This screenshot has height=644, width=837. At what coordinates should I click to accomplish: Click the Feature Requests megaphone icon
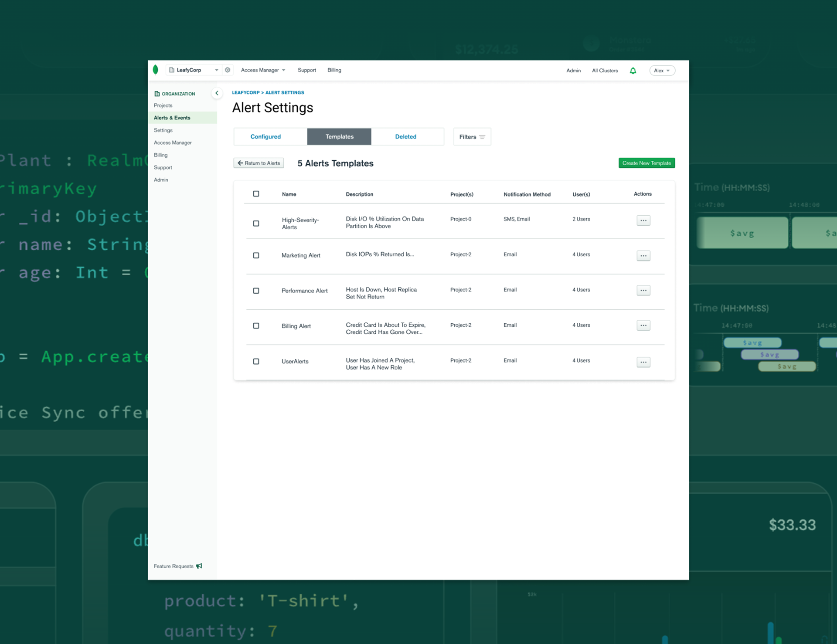(x=199, y=566)
